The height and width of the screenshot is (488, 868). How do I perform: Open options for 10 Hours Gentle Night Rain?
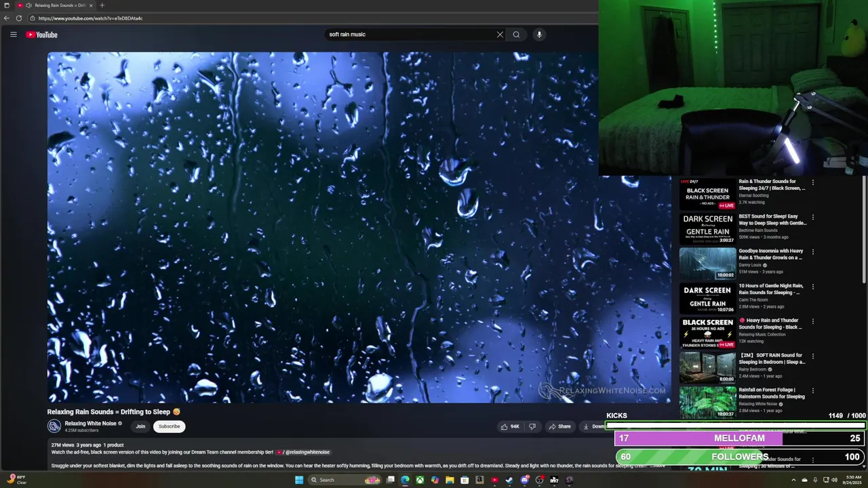(813, 287)
